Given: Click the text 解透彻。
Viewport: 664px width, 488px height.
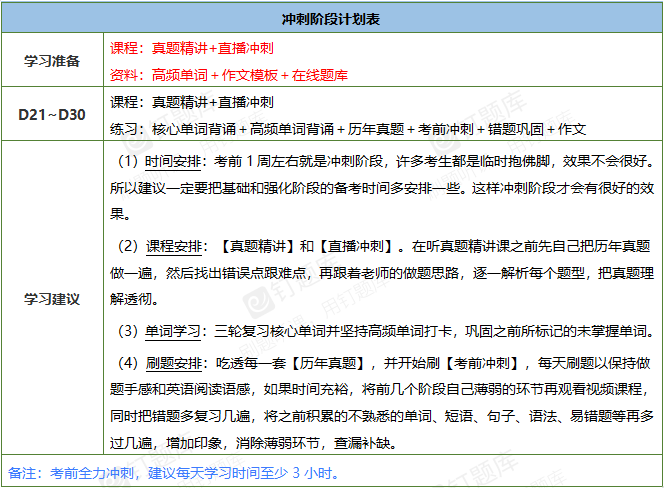Looking at the screenshot, I should pos(135,299).
